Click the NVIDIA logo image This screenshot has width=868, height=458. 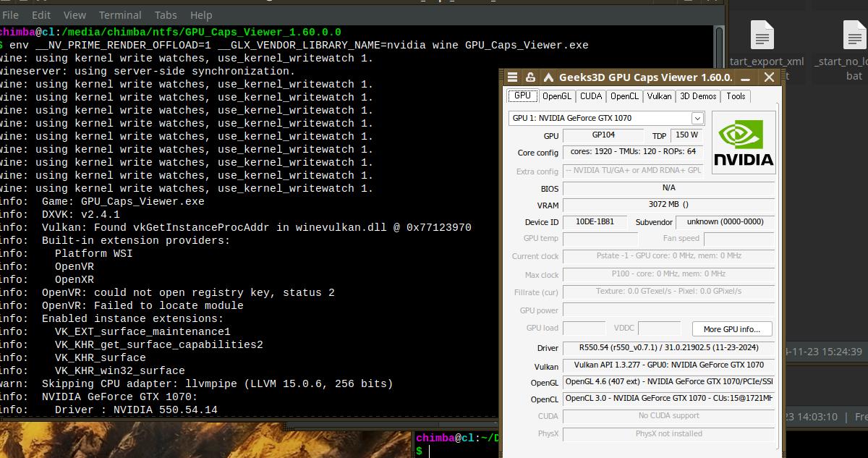pos(744,143)
